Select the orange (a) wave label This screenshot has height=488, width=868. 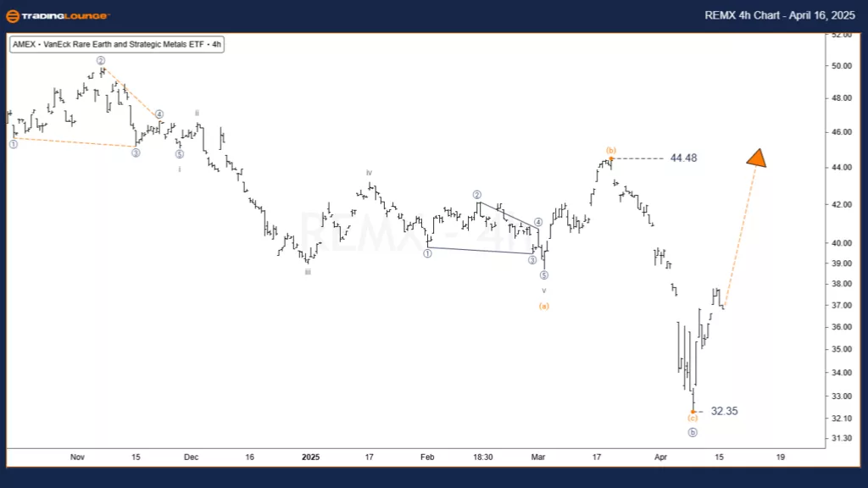pyautogui.click(x=544, y=306)
